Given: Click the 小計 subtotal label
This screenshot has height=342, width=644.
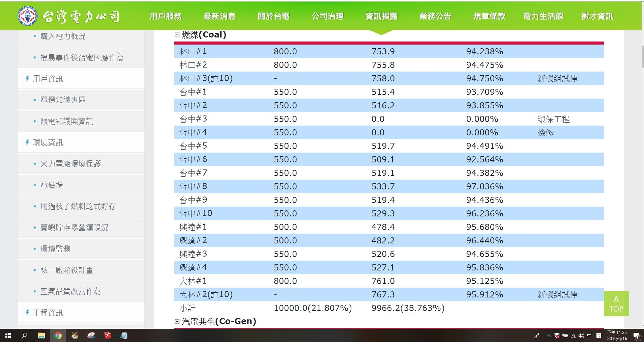Looking at the screenshot, I should click(x=187, y=308).
